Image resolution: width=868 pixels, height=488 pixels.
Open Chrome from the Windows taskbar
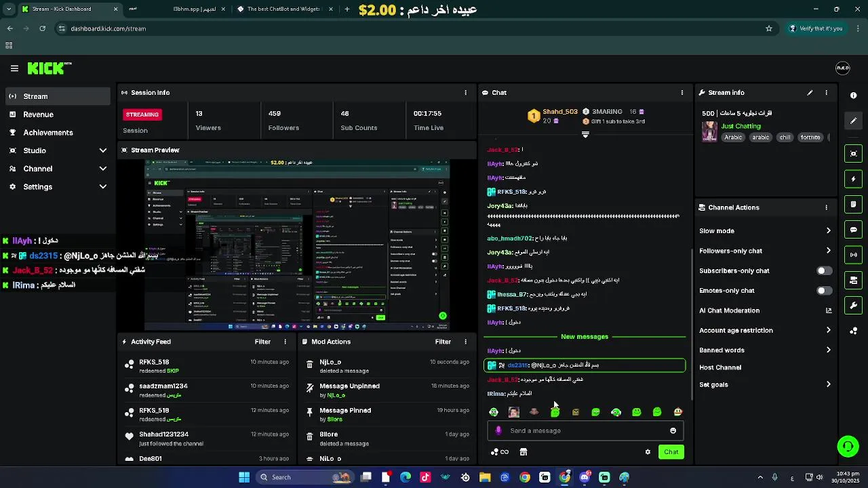pos(525,477)
